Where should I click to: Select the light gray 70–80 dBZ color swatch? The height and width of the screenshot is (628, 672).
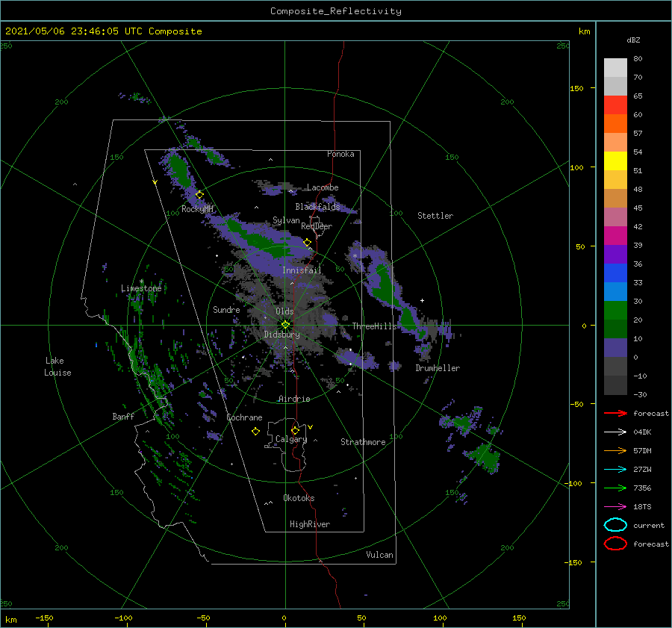coord(615,68)
